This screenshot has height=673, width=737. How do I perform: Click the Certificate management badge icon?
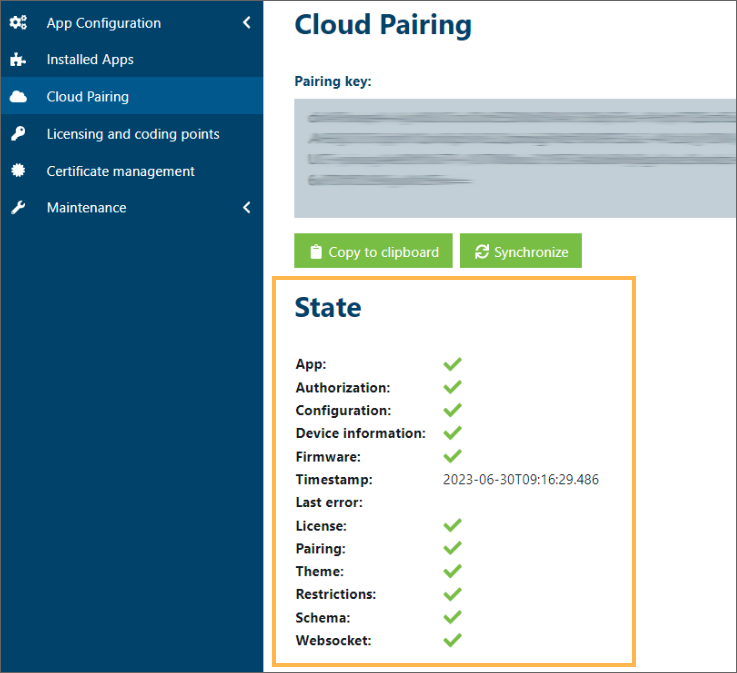point(18,170)
